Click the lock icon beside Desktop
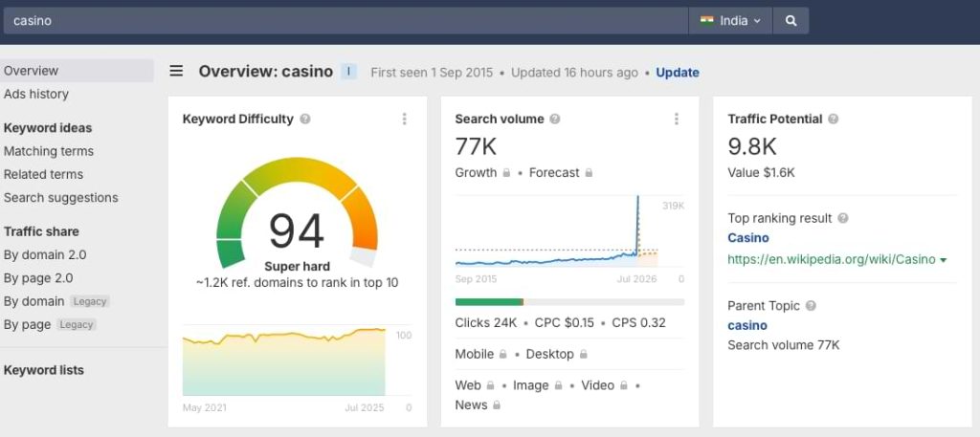Image resolution: width=980 pixels, height=437 pixels. (x=583, y=354)
